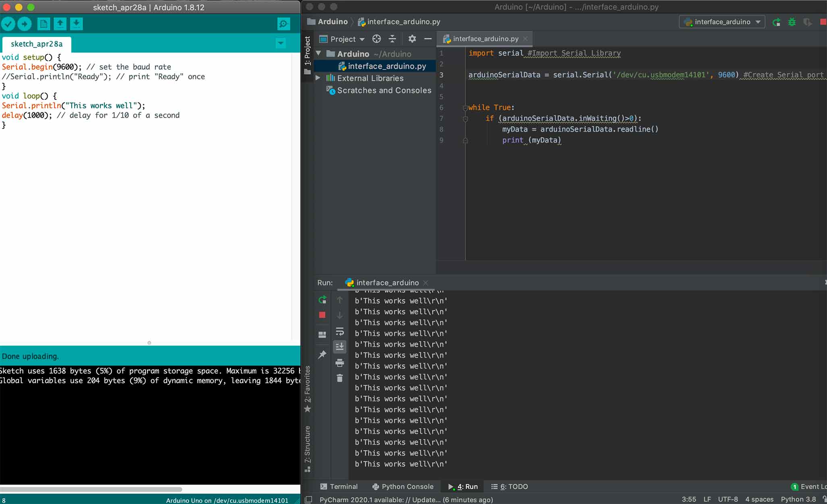Screen dimensions: 827x504
Task: Click the Python 3.8 interpreter status button
Action: 798,499
